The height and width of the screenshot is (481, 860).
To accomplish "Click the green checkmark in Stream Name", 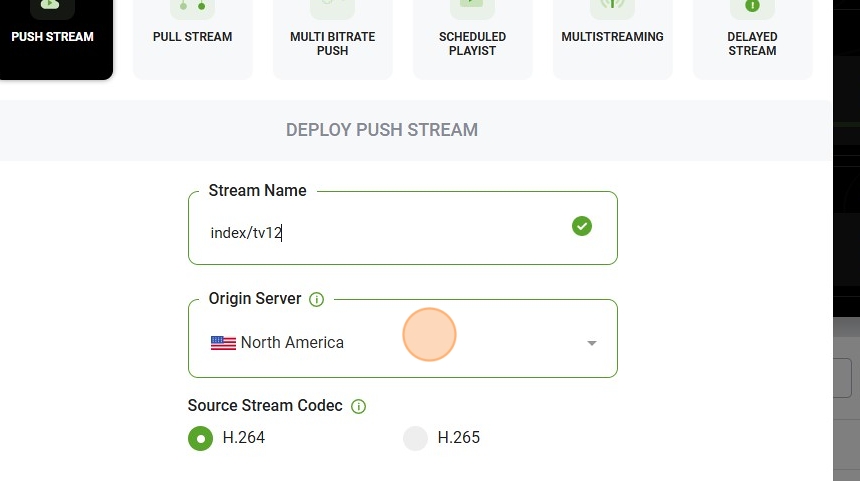I will pyautogui.click(x=582, y=226).
